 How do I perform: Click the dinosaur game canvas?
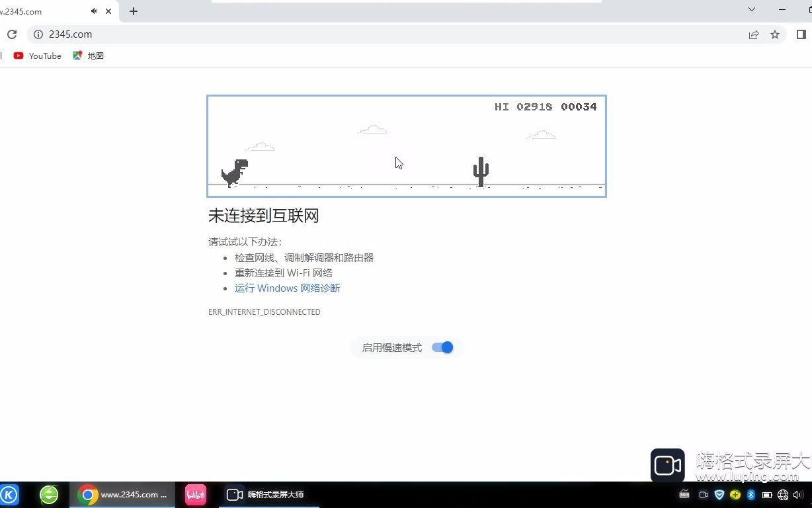coord(407,146)
